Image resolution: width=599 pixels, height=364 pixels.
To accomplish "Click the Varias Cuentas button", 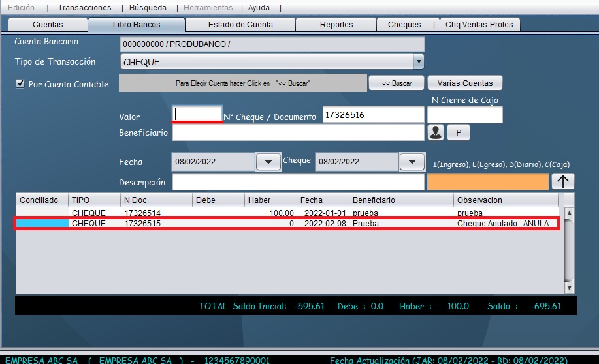I will tap(464, 83).
